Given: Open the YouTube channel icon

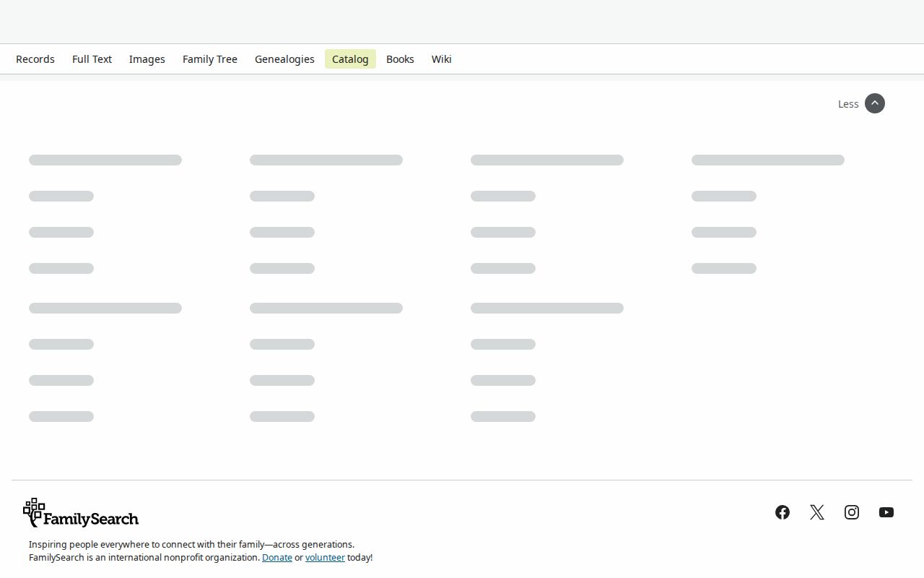Looking at the screenshot, I should tap(886, 512).
